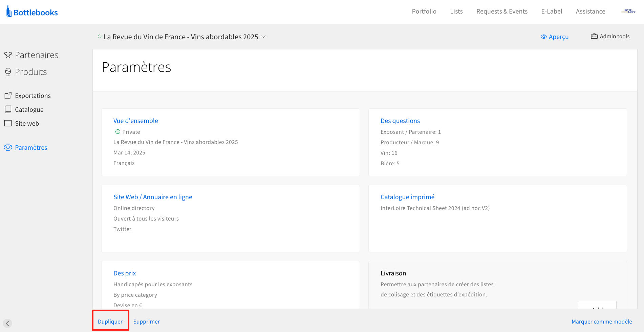The image size is (644, 332).
Task: Open Site web in the sidebar
Action: pos(27,123)
